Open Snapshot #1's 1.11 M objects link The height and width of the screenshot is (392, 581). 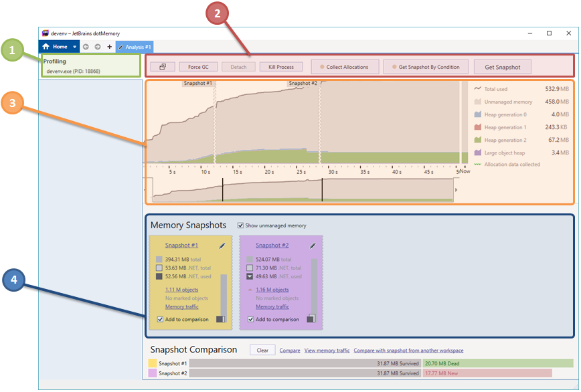coord(181,290)
